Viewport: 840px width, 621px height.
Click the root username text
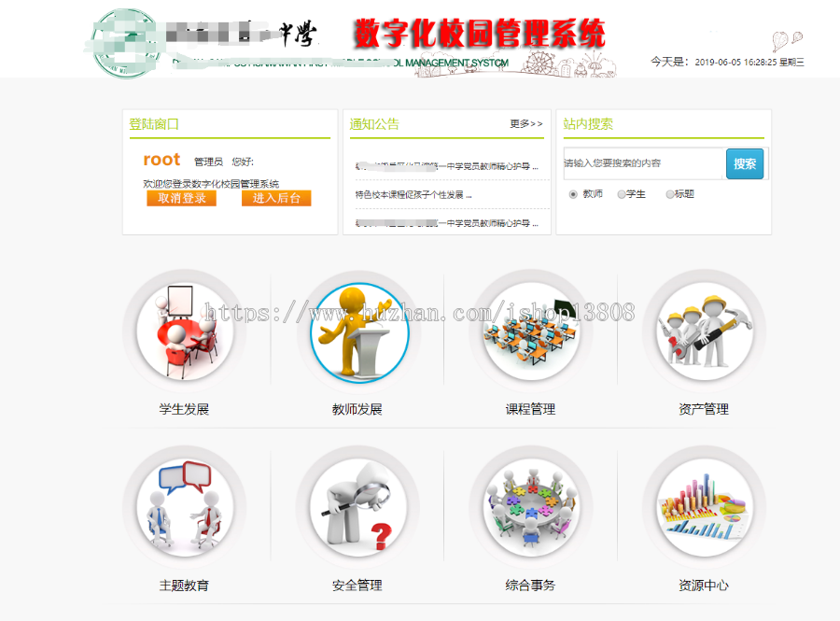(161, 160)
